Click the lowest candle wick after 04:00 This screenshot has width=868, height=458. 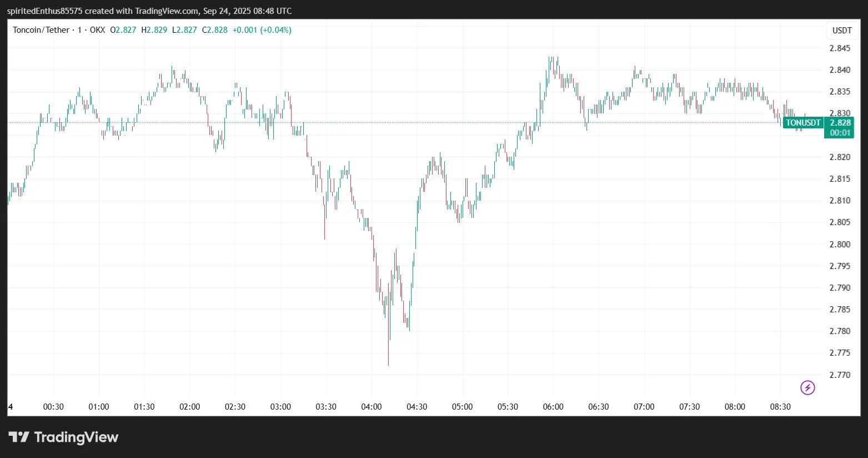tap(388, 361)
